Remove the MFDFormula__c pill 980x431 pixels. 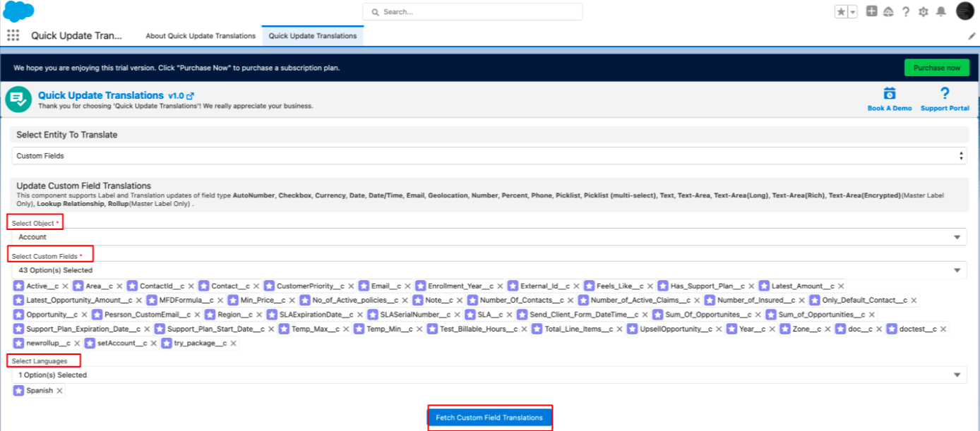[x=220, y=301]
